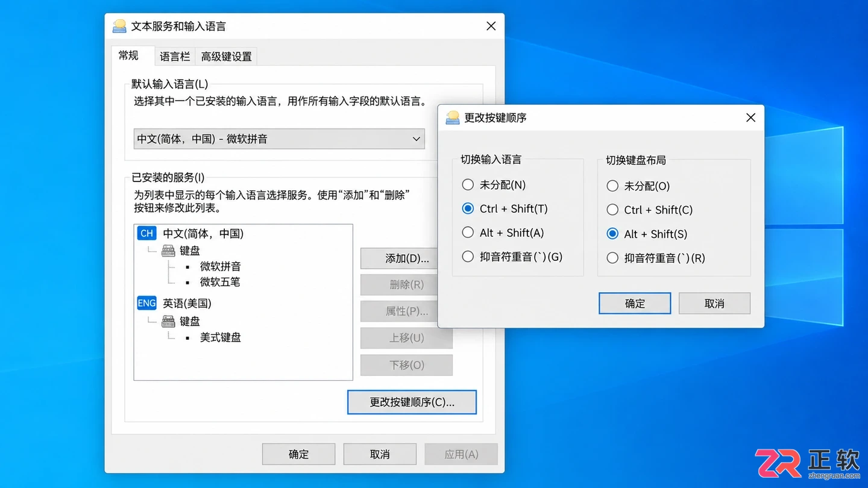The width and height of the screenshot is (868, 488).
Task: Click 键盘 node under 中文(简体，中国)
Action: [x=190, y=251]
